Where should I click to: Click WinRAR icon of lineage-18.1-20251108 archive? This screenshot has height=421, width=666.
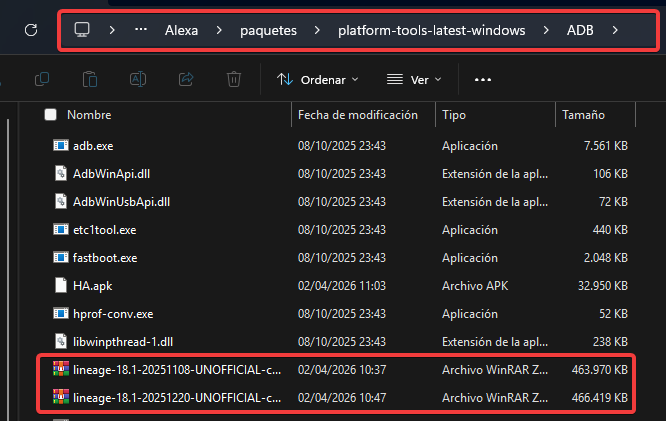pyautogui.click(x=61, y=369)
